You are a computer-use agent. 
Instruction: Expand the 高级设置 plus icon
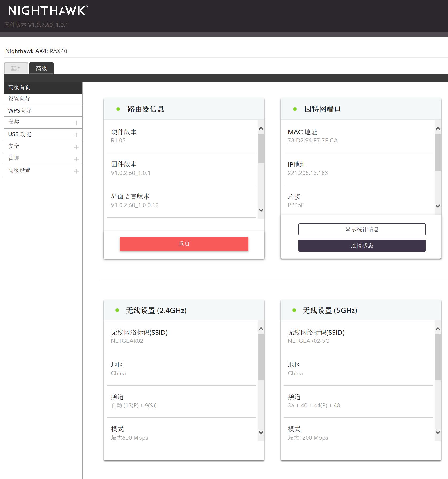click(76, 171)
